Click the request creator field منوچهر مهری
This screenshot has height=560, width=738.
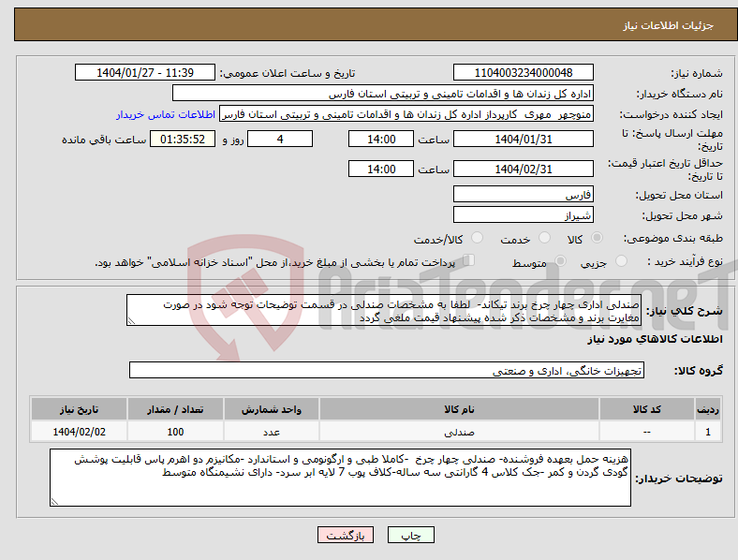(406, 114)
